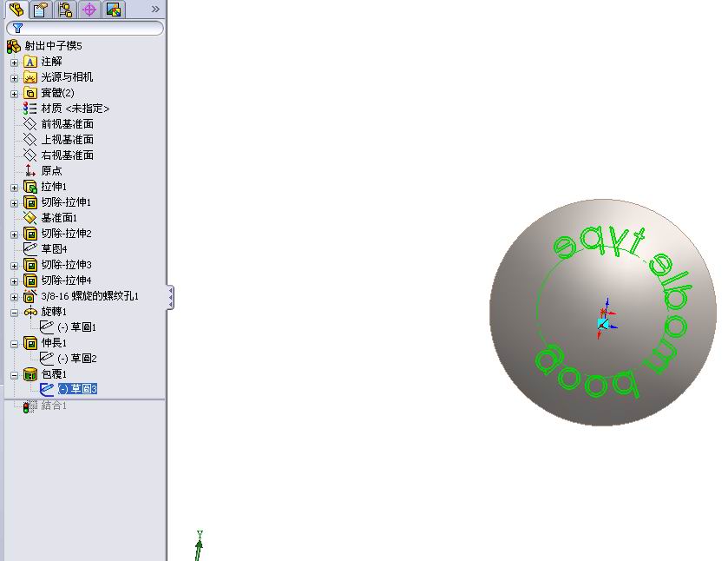Expand the 切除-拉伸2 feature
728x561 pixels.
14,234
